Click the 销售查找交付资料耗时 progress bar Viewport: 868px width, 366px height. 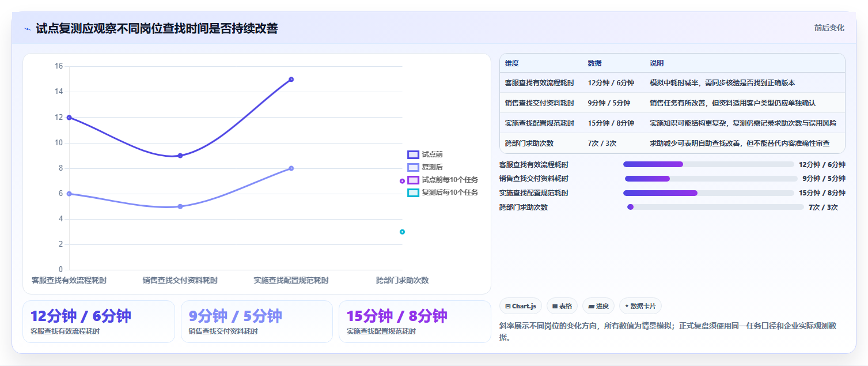click(x=711, y=179)
